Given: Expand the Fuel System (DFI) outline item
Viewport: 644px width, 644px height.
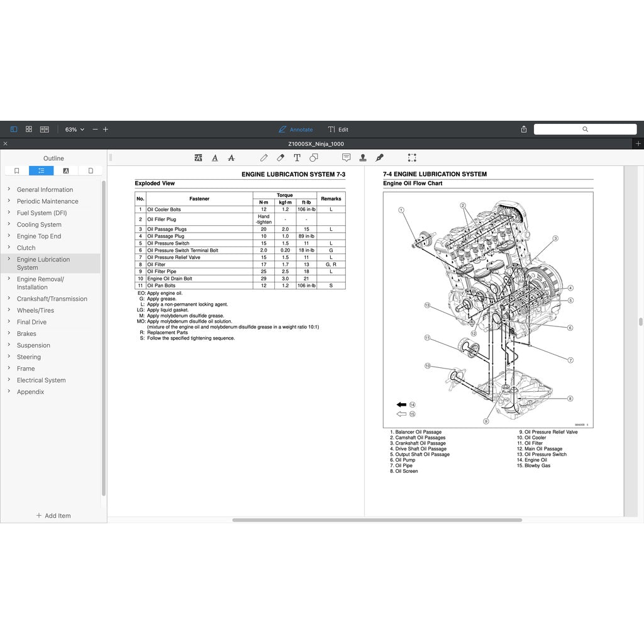Looking at the screenshot, I should coord(9,213).
